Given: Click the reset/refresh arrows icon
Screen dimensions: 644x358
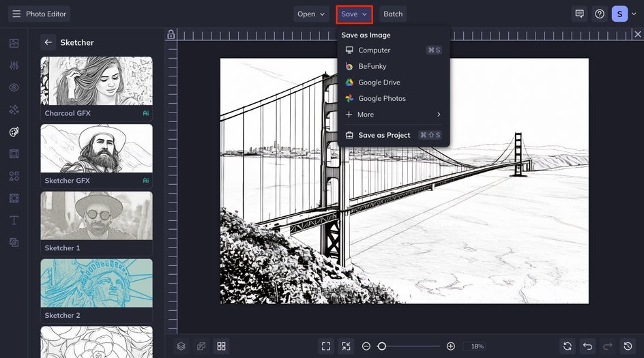Looking at the screenshot, I should click(x=568, y=346).
